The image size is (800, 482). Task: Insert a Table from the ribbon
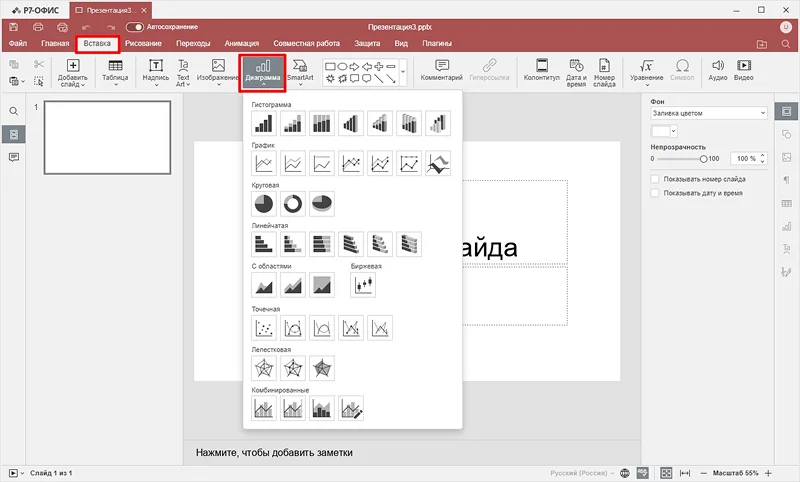[x=115, y=72]
